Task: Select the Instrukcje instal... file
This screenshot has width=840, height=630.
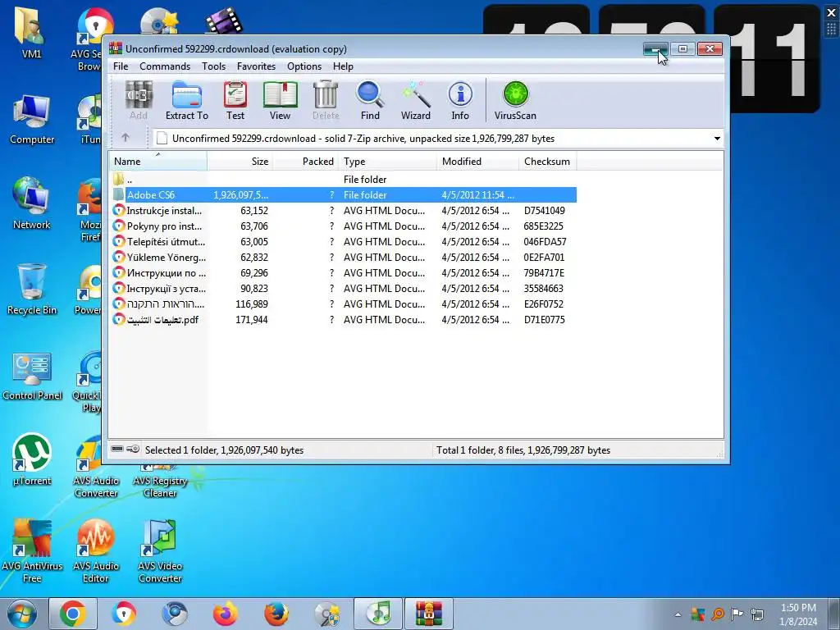Action: (343, 211)
